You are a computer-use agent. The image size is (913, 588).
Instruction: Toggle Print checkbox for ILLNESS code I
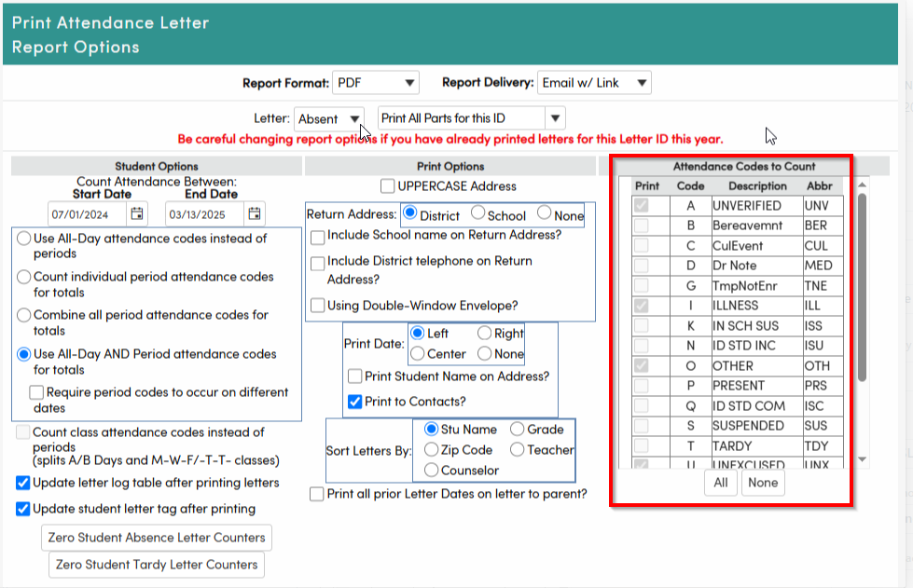pyautogui.click(x=641, y=306)
